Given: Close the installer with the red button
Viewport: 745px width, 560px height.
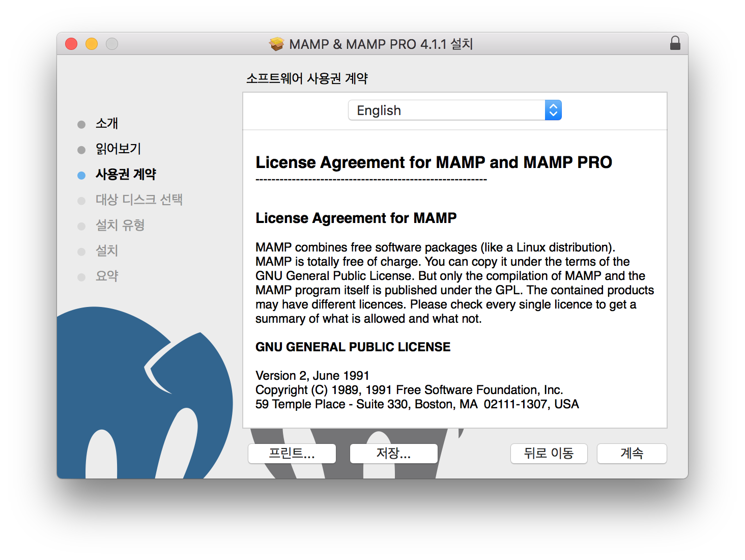Looking at the screenshot, I should coord(71,44).
